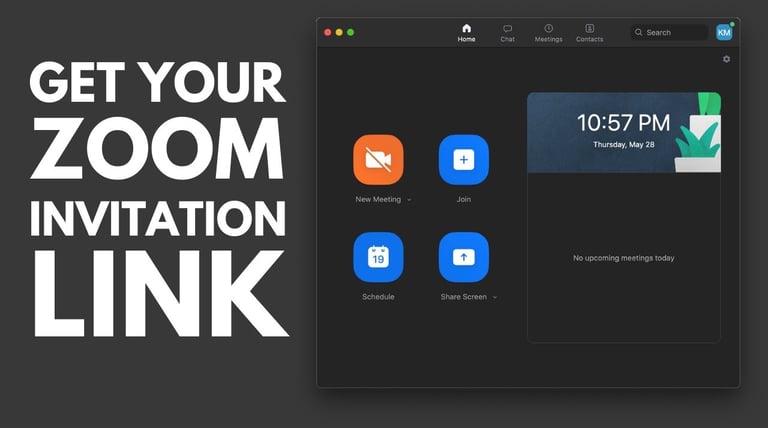768x428 pixels.
Task: Click the 10:57 PM clock banner
Action: (624, 132)
